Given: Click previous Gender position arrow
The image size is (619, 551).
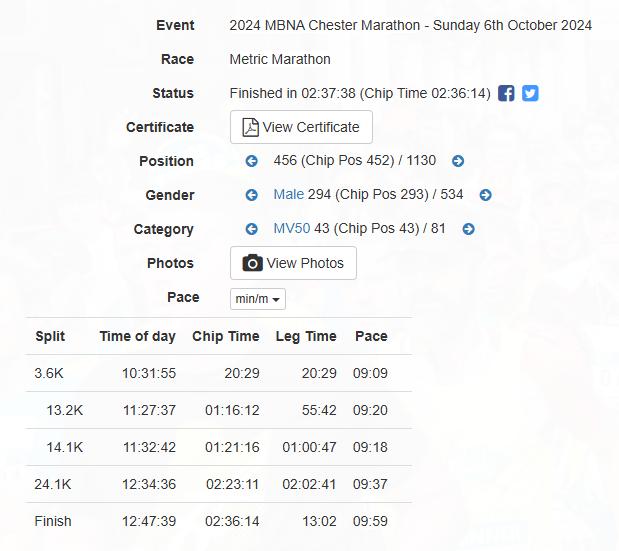Looking at the screenshot, I should click(x=251, y=195).
